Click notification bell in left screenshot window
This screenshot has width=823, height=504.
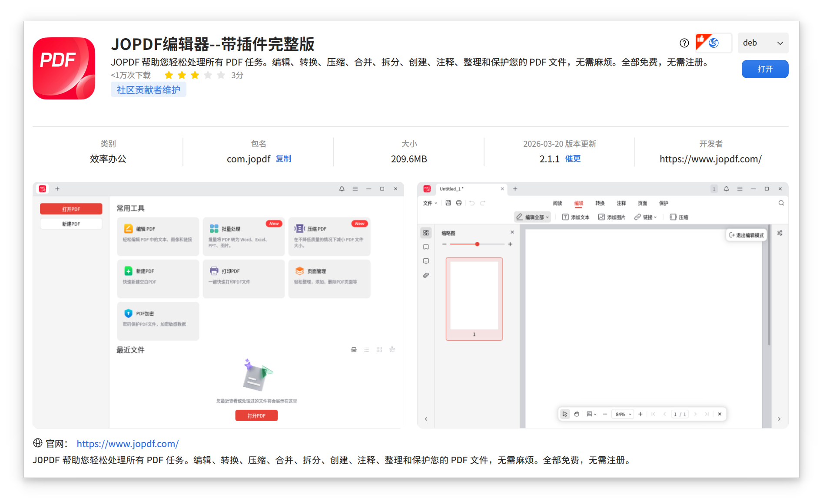point(342,189)
